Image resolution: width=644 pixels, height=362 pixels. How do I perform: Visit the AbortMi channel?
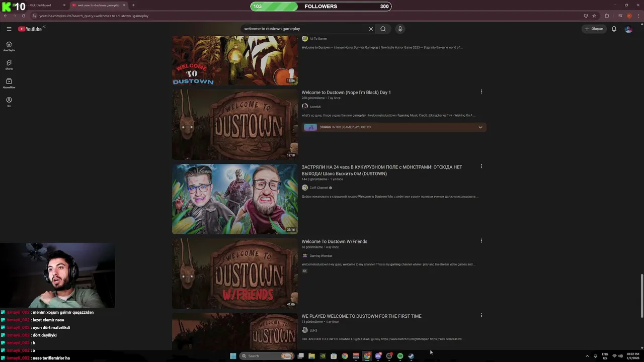[x=315, y=107]
